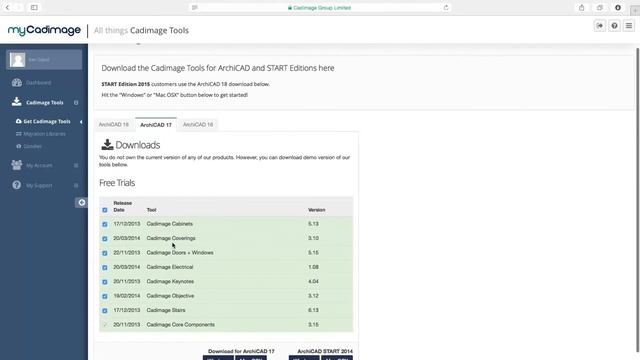Viewport: 640px width, 360px height.
Task: Open the browser share icon
Action: pos(582,7)
